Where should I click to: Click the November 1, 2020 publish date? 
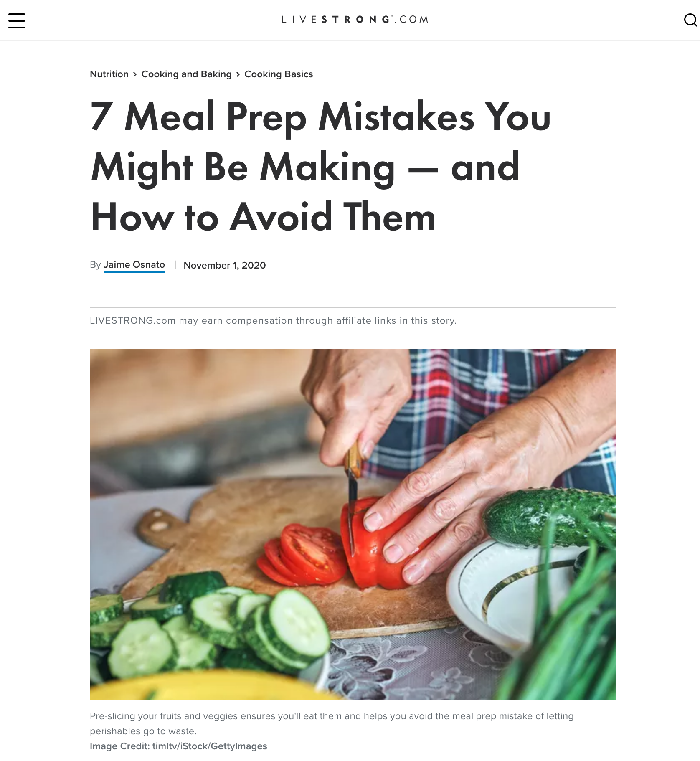(225, 265)
